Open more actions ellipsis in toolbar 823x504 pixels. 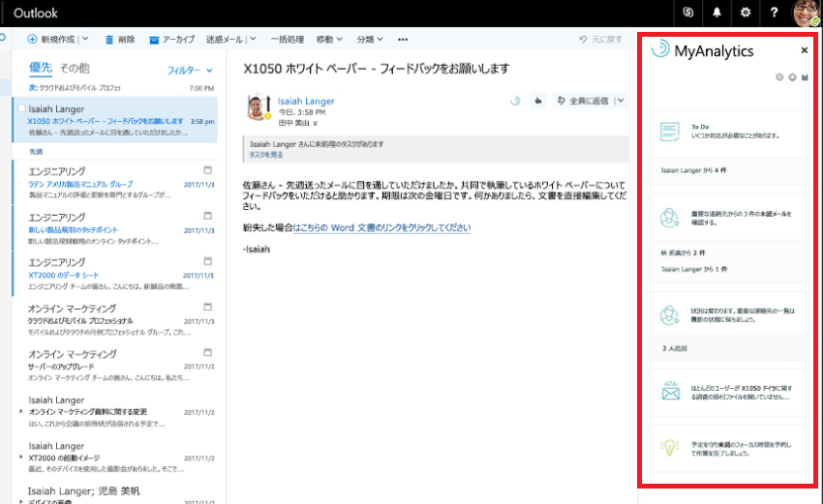403,40
